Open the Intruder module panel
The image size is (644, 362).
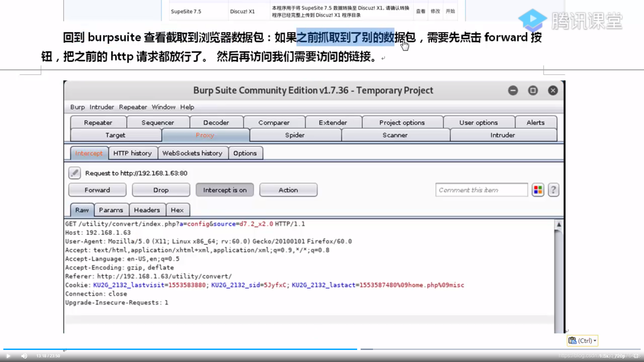click(x=503, y=135)
